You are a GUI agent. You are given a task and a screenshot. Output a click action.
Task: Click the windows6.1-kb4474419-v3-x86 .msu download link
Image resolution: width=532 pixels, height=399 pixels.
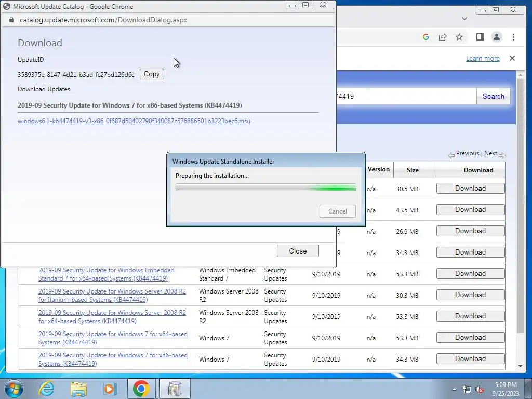pos(134,121)
